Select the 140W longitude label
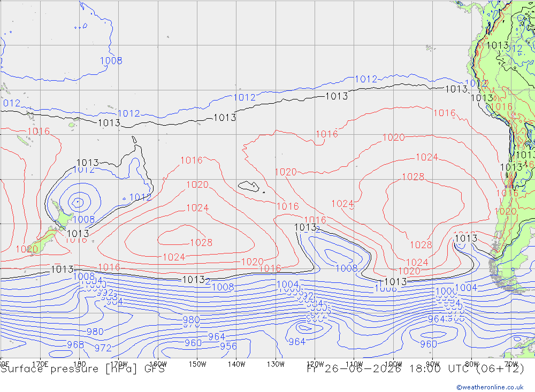Viewport: 535px width, 392px height. pos(236,364)
